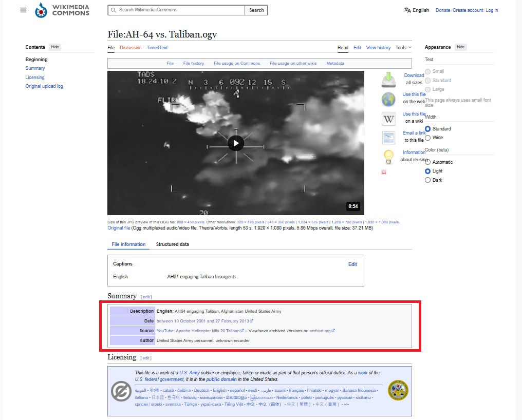Screen dimensions: 522x420
Task: Click the U.S. Army seal emblem
Action: pos(398,390)
